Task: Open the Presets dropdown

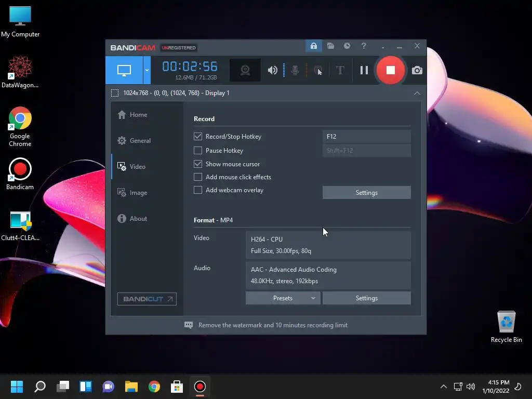Action: 283,298
